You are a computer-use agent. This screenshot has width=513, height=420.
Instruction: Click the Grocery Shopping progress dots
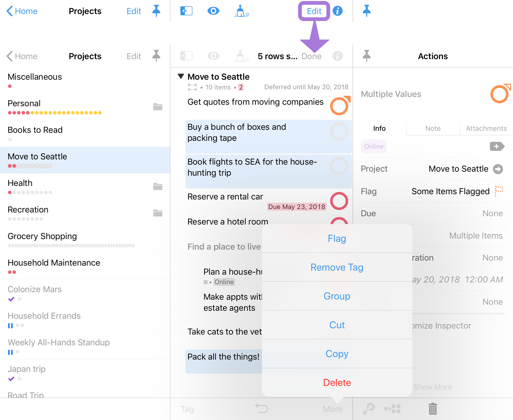71,246
